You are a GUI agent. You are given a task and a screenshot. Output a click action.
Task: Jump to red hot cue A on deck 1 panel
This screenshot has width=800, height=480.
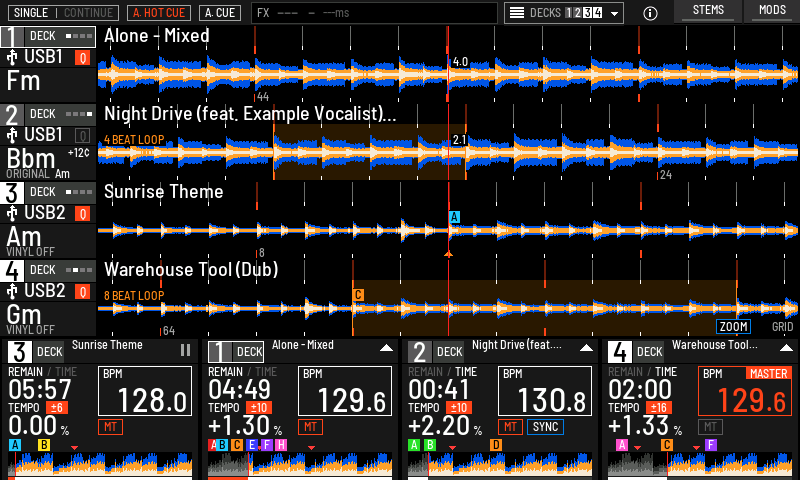[x=212, y=445]
